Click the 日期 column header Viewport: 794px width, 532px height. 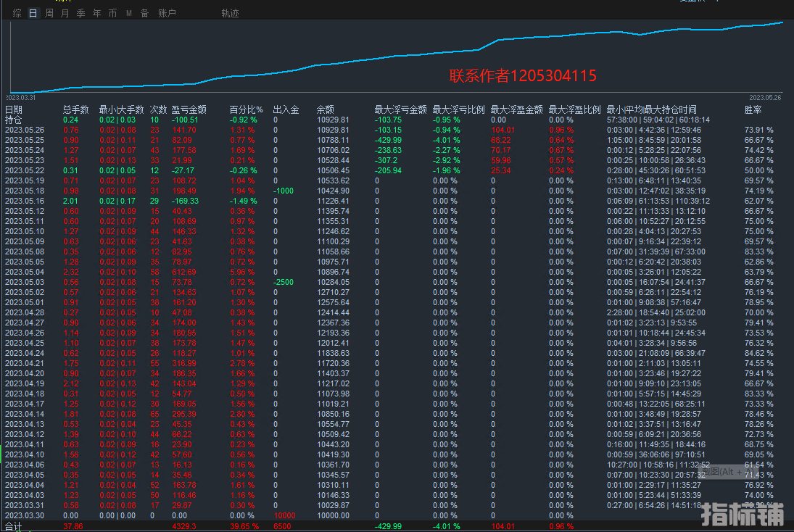click(x=14, y=109)
